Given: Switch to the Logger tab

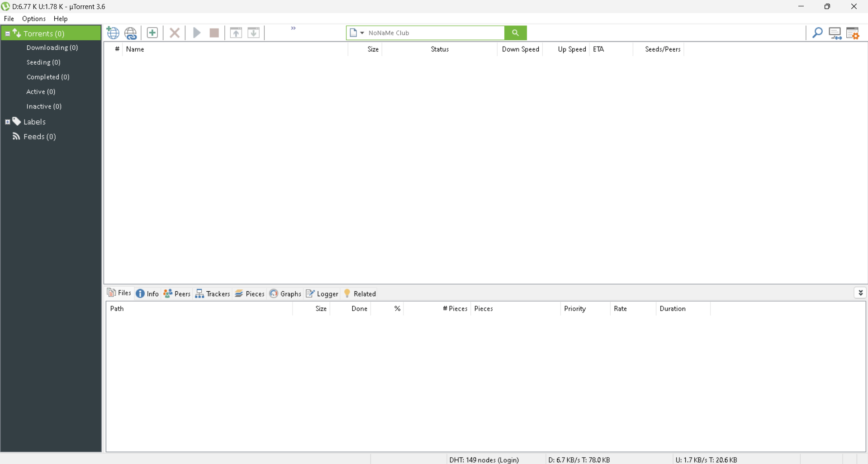Looking at the screenshot, I should pos(322,294).
